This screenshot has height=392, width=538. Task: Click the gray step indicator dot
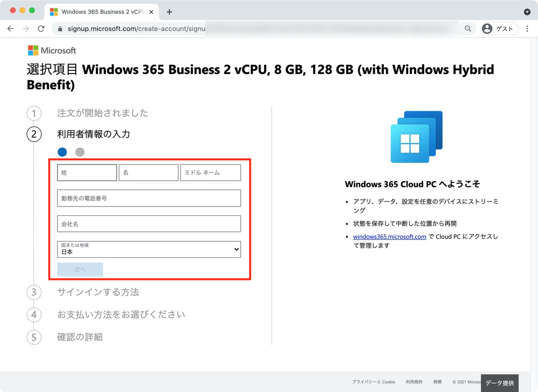point(80,152)
